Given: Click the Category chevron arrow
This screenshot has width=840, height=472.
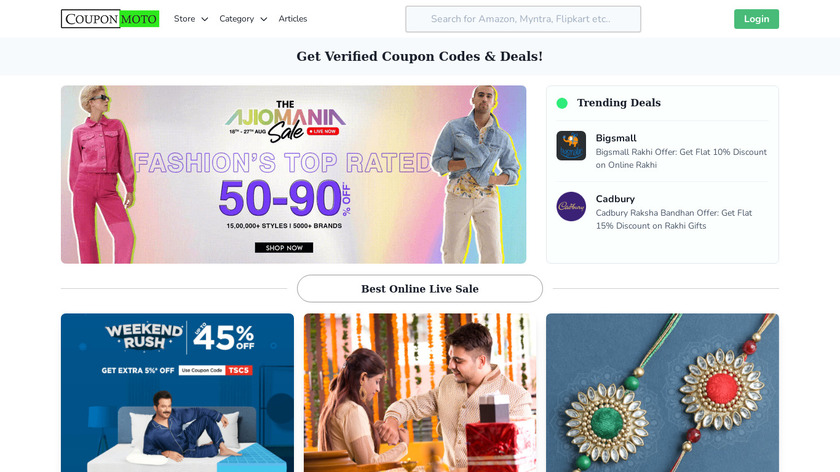Looking at the screenshot, I should point(264,19).
